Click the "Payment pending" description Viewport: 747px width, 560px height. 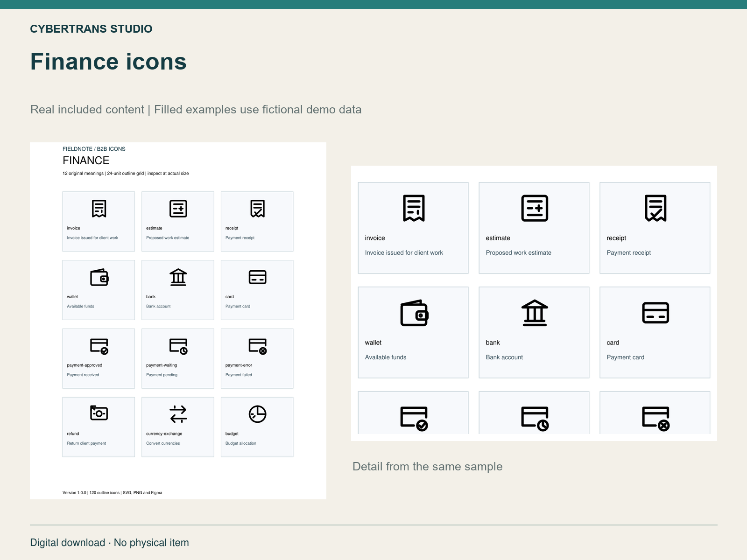162,375
